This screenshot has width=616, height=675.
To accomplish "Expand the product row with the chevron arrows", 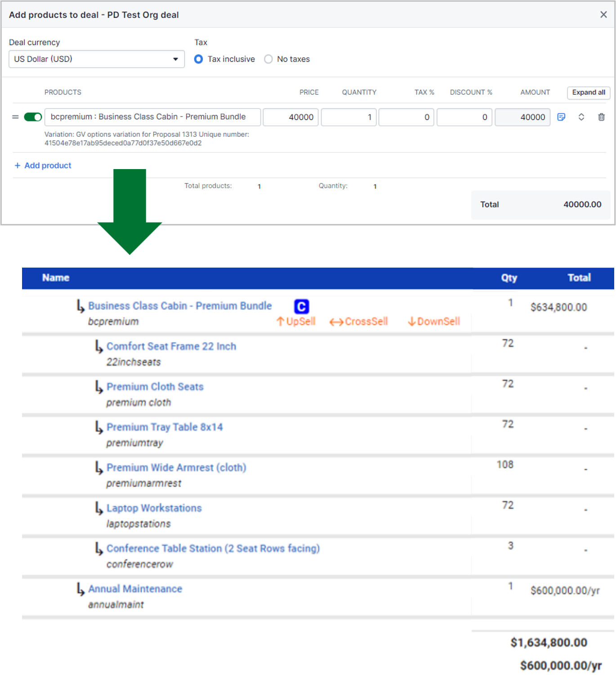I will coord(581,117).
